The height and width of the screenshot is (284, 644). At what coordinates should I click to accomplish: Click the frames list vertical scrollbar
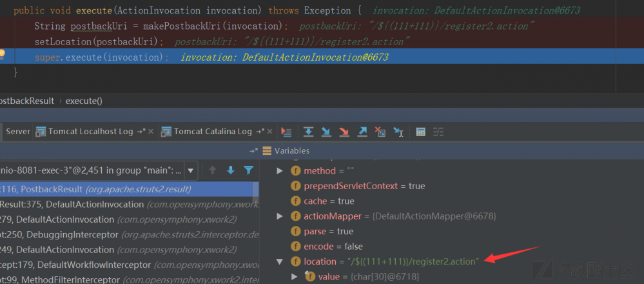(255, 193)
